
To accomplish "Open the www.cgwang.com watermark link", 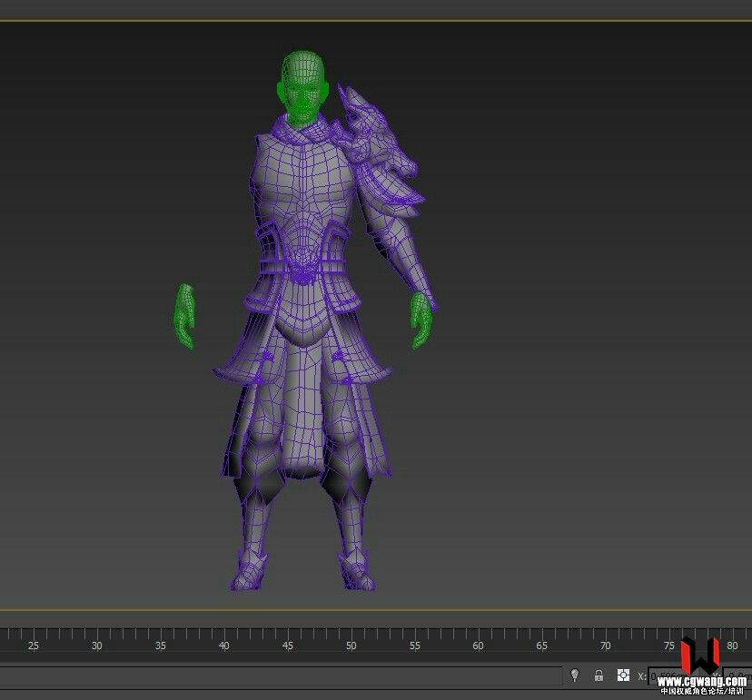I will (701, 681).
